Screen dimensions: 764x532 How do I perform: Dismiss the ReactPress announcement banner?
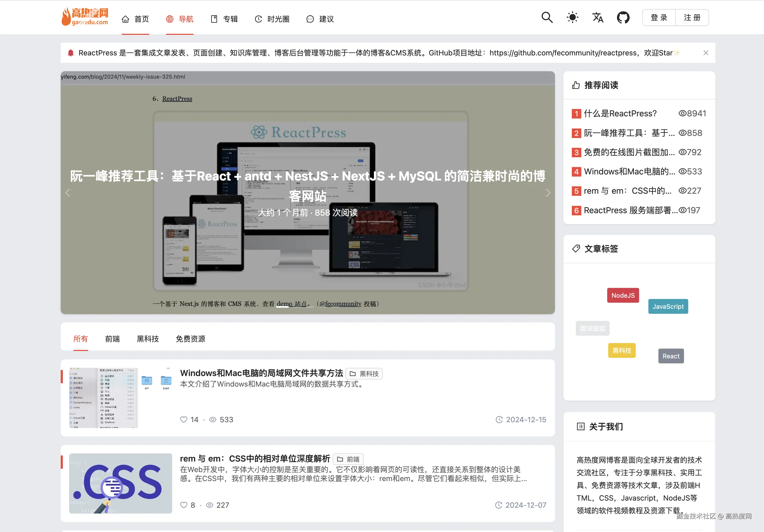coord(705,53)
